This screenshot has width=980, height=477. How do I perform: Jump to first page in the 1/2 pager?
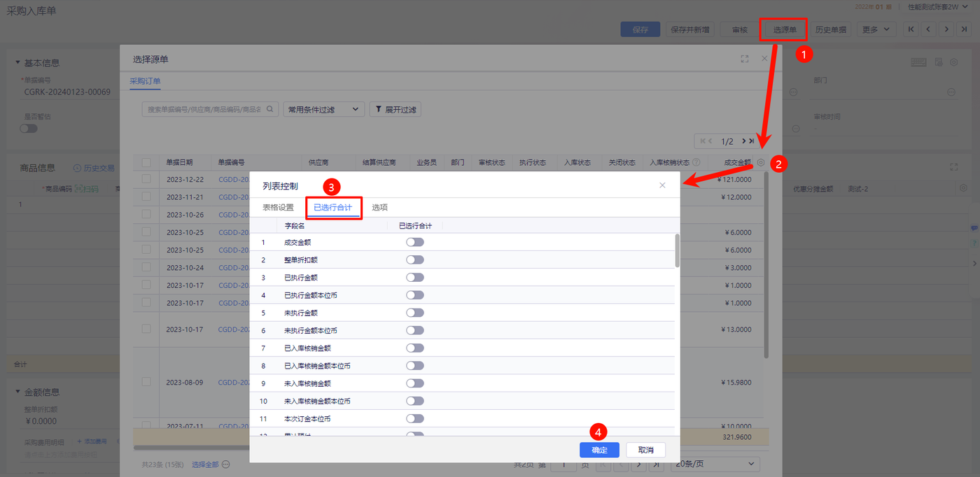(x=701, y=141)
